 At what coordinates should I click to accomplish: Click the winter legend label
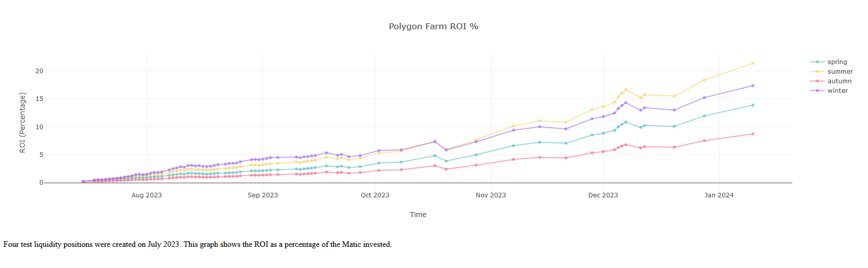pos(837,91)
